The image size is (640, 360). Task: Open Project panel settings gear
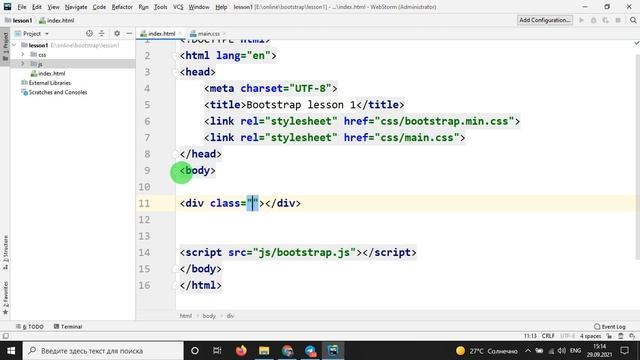click(x=117, y=33)
